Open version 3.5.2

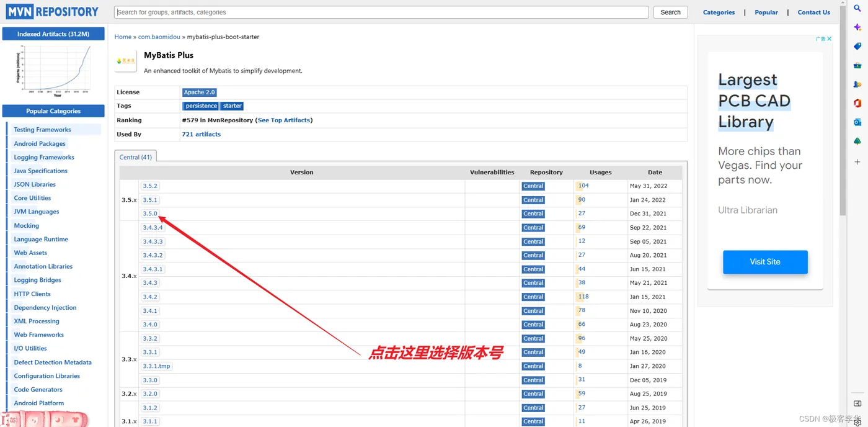150,186
